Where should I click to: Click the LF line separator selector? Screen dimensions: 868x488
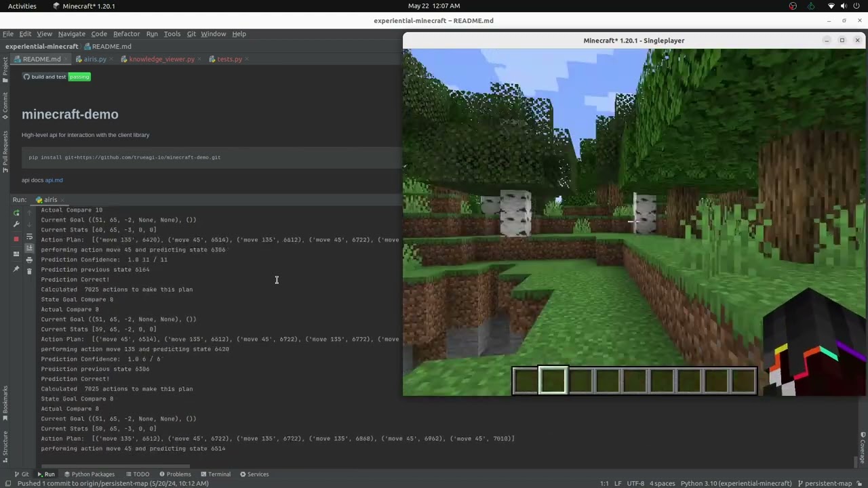pyautogui.click(x=618, y=484)
